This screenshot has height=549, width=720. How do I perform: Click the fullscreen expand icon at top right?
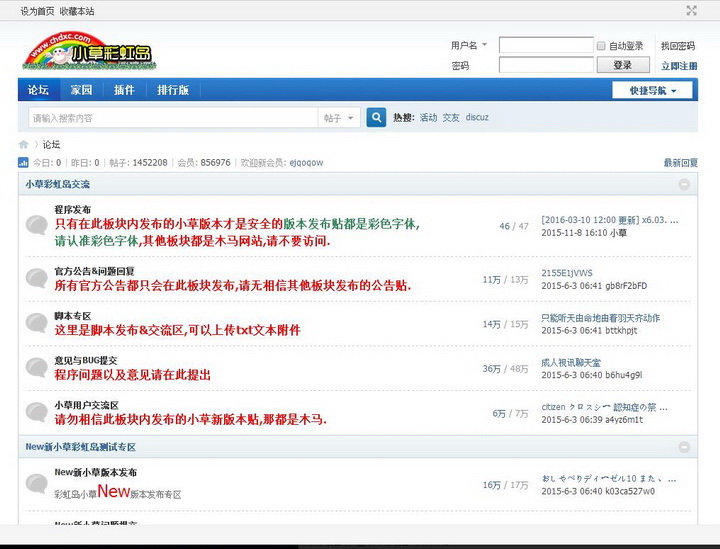click(691, 11)
